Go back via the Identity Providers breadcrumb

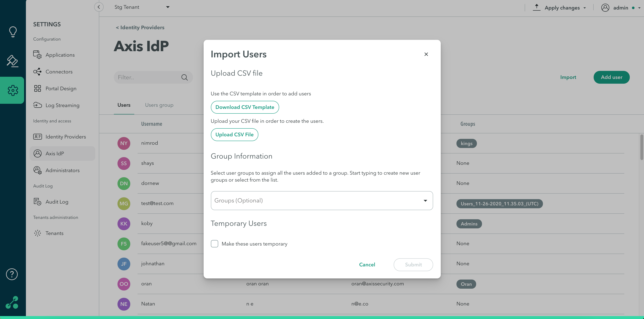pos(140,28)
